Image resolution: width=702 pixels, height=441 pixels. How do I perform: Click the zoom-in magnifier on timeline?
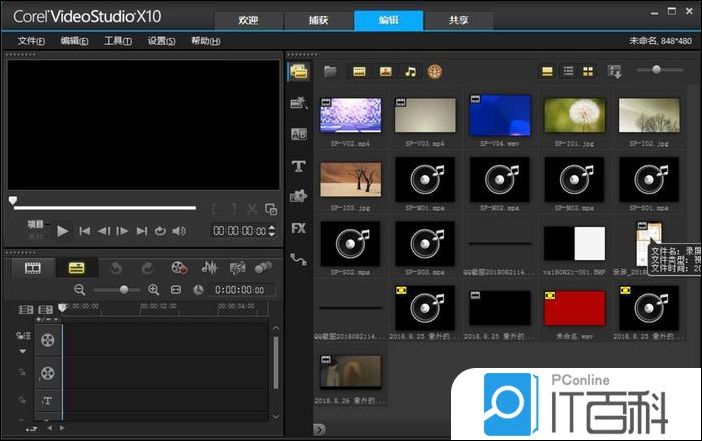153,289
